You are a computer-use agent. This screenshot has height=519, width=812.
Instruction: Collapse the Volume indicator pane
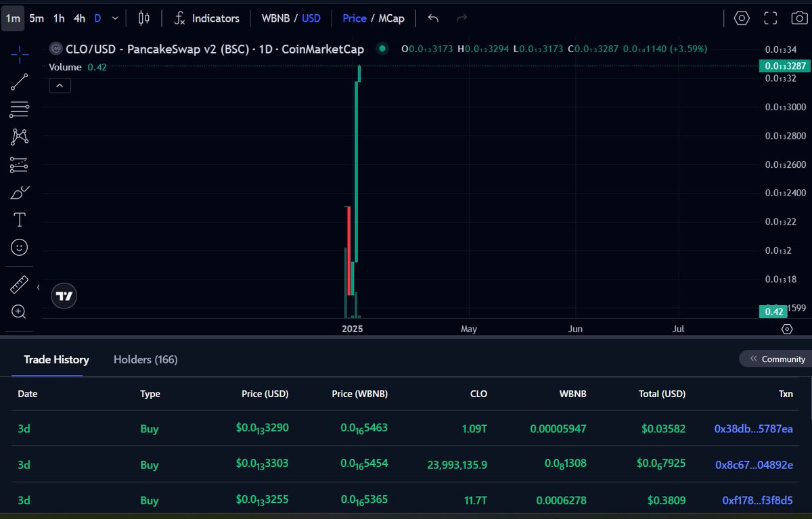[x=60, y=85]
